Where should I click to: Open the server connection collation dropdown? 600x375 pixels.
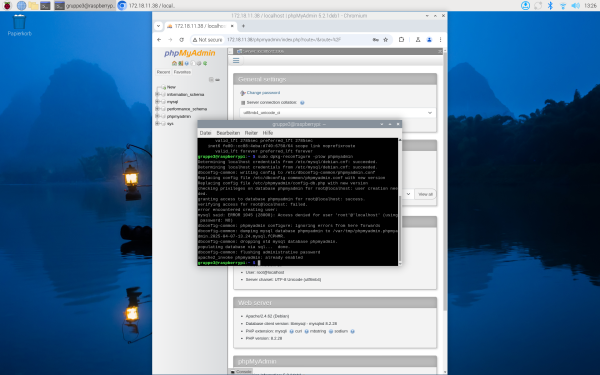click(338, 112)
